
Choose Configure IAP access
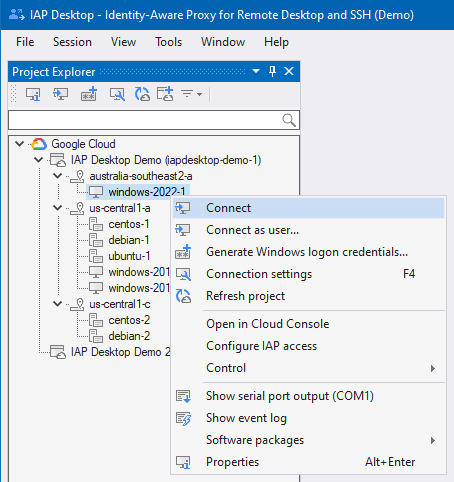(x=308, y=346)
